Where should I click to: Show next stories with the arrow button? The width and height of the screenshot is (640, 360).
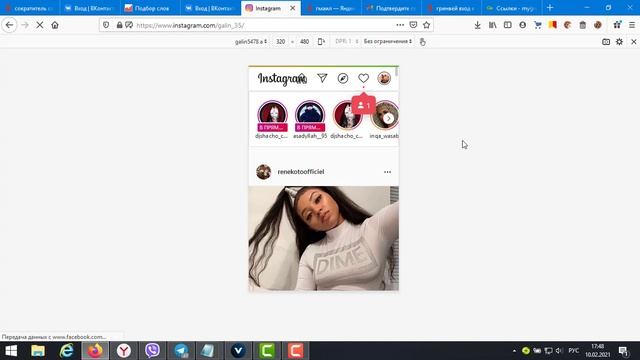tap(389, 118)
